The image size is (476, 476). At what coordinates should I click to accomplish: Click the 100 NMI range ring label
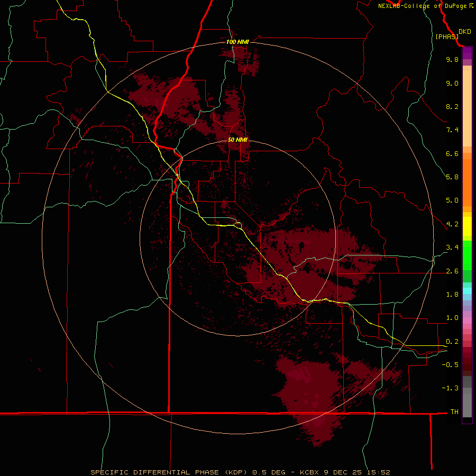pyautogui.click(x=237, y=42)
